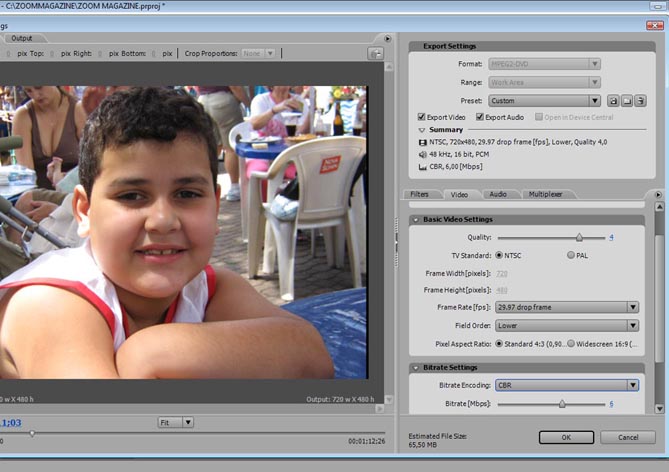Click the preview toggle icon above the image
Image resolution: width=669 pixels, height=472 pixels.
coord(375,53)
